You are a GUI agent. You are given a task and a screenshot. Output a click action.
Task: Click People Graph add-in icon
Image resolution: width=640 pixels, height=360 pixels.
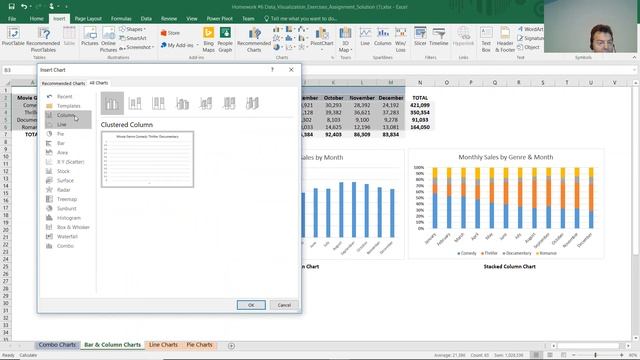tap(225, 39)
